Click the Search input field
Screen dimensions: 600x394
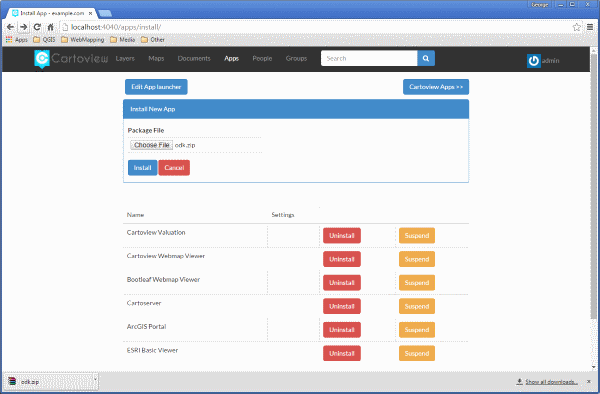(x=369, y=58)
